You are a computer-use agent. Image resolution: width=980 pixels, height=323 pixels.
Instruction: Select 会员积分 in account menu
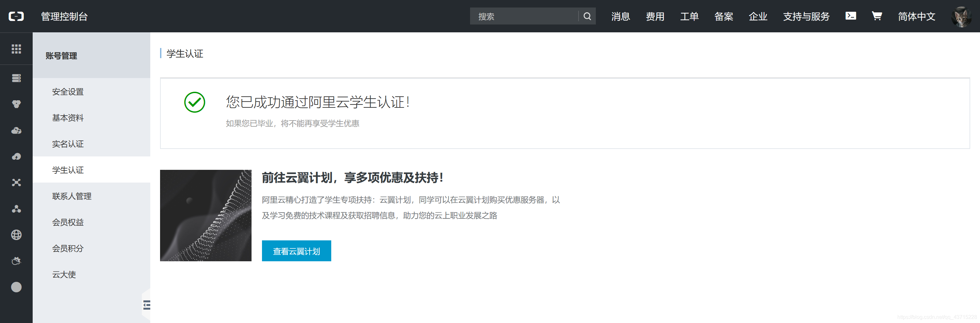tap(91, 249)
